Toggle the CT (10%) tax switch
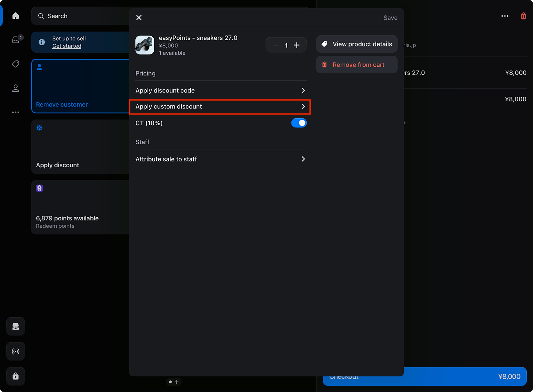The height and width of the screenshot is (392, 533). (299, 123)
